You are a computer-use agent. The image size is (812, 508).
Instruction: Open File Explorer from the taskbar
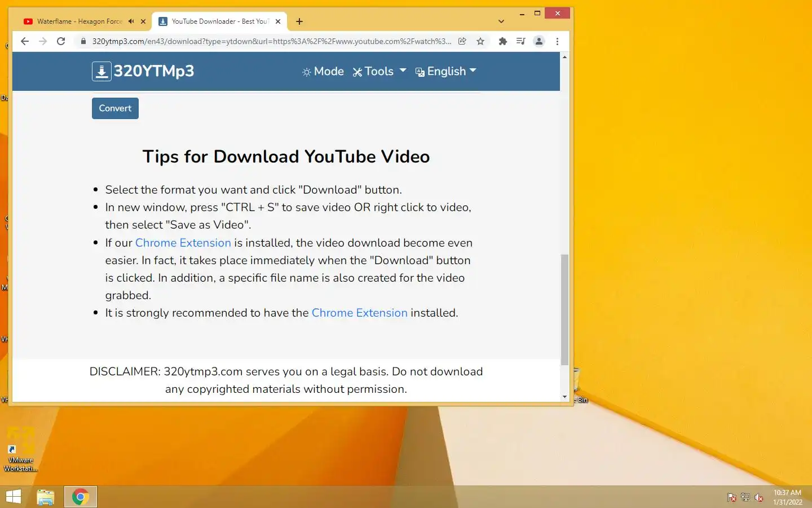(x=46, y=497)
